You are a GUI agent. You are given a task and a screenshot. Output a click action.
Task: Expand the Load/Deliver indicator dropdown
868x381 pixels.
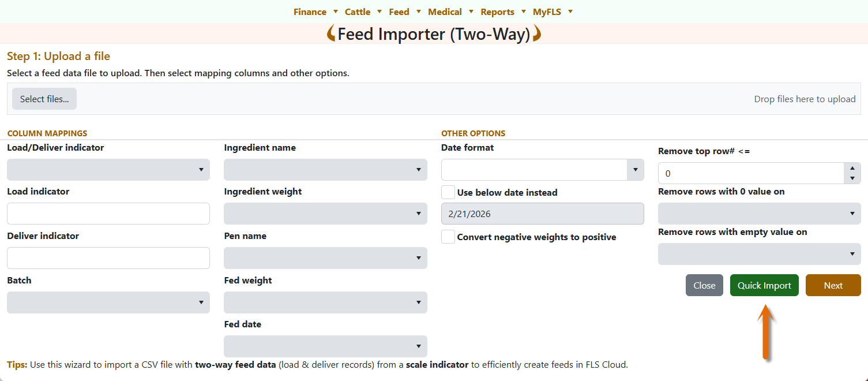tap(108, 170)
